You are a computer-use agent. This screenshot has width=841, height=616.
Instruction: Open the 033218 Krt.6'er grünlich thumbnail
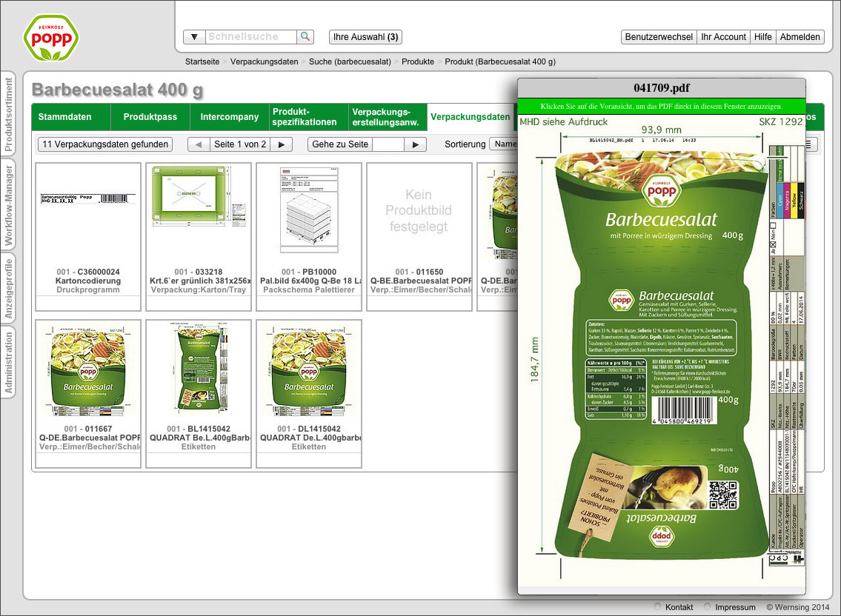pyautogui.click(x=199, y=236)
